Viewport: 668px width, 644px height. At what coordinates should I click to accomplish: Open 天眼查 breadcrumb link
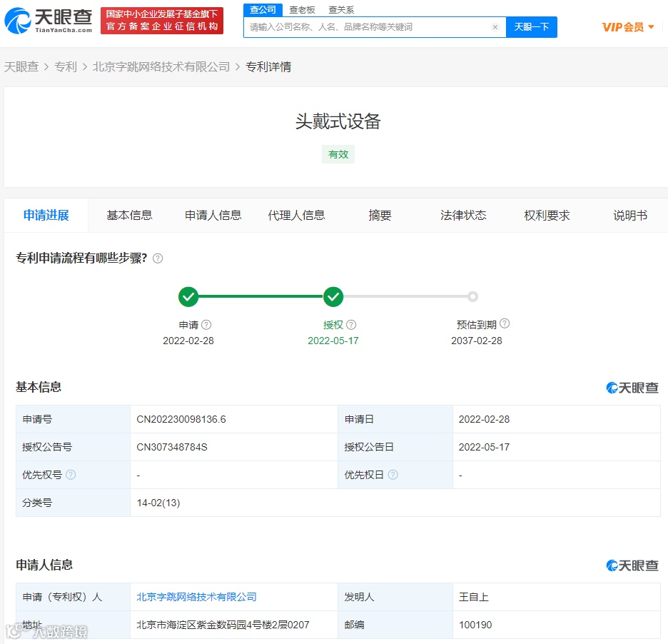(x=21, y=67)
